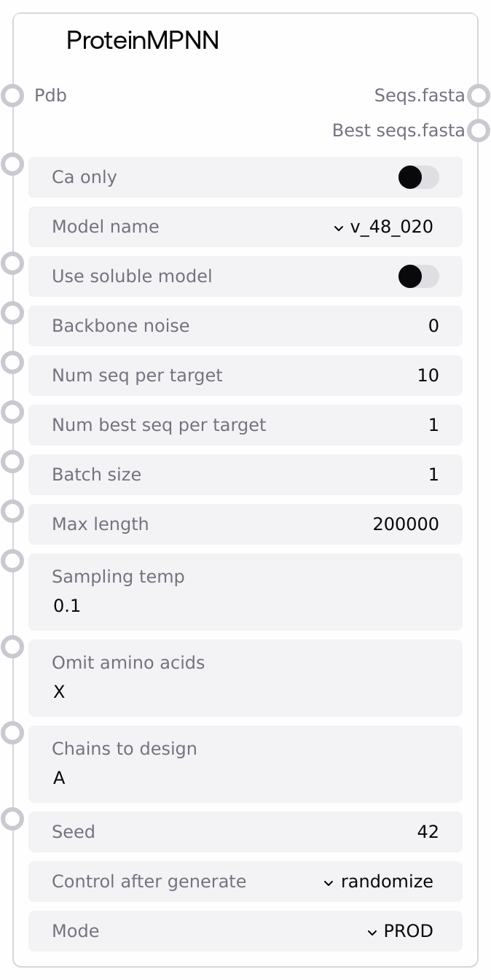Click the Backbone noise input socket
This screenshot has width=491, height=980.
12,313
